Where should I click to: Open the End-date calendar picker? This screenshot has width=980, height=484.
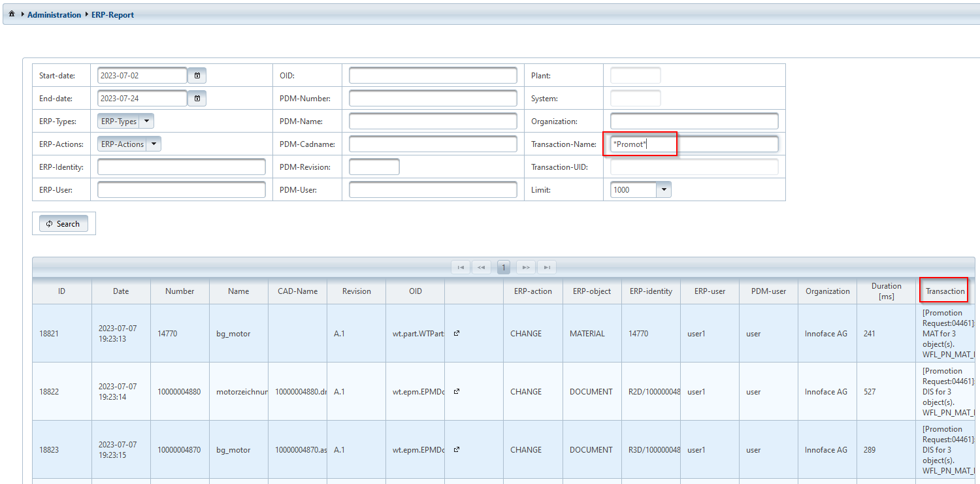tap(197, 99)
